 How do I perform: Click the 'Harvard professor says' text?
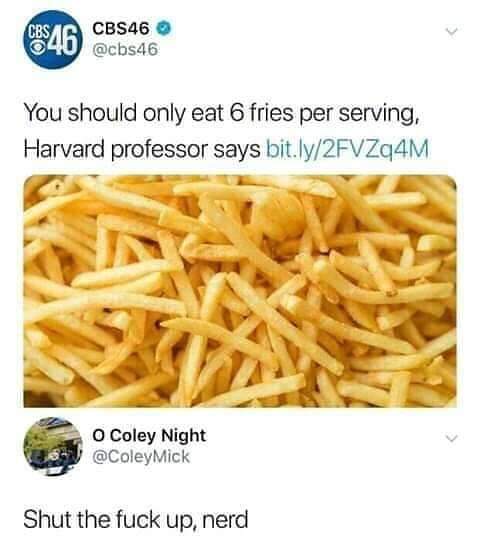(142, 149)
